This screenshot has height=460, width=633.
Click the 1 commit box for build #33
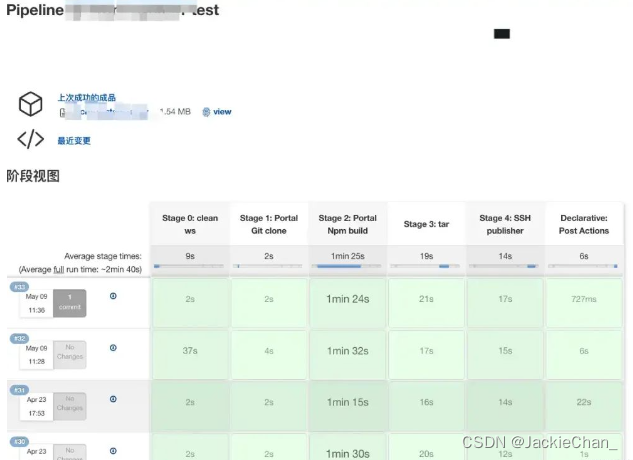70,303
